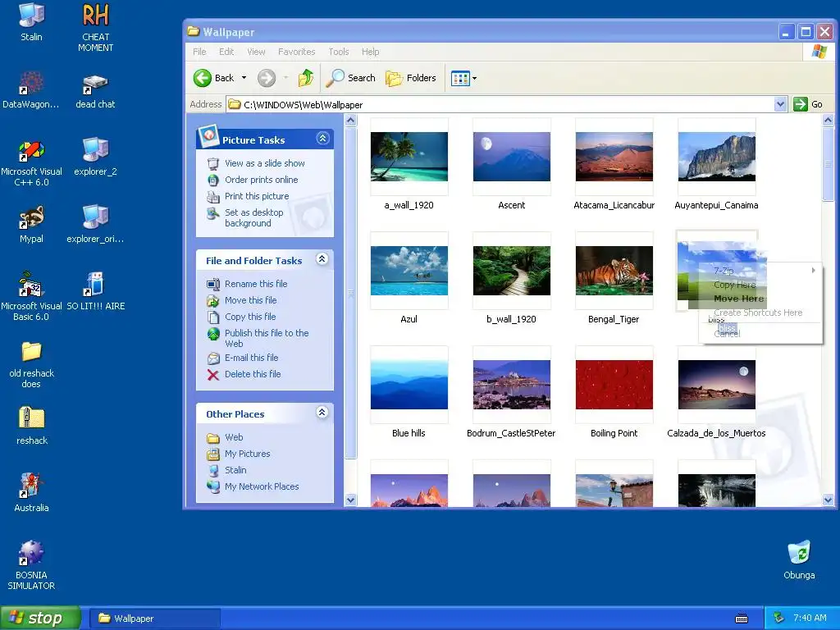Click E-mail this file

click(251, 358)
